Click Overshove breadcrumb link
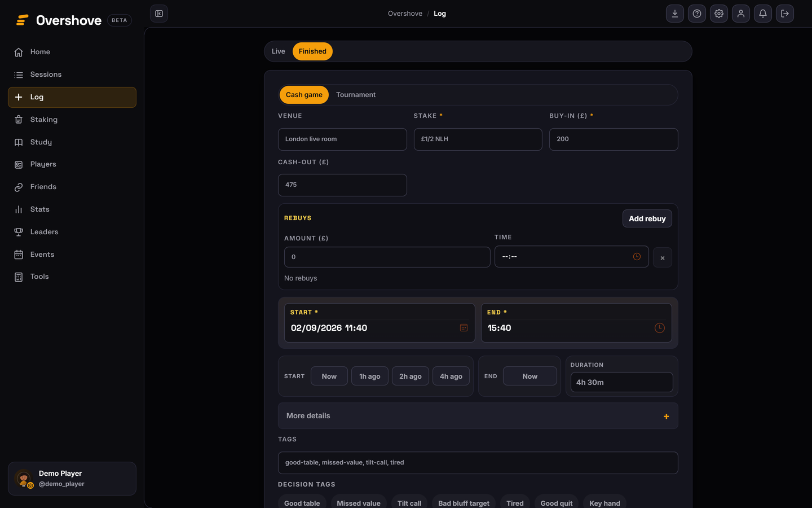Viewport: 812px width, 508px height. 405,14
